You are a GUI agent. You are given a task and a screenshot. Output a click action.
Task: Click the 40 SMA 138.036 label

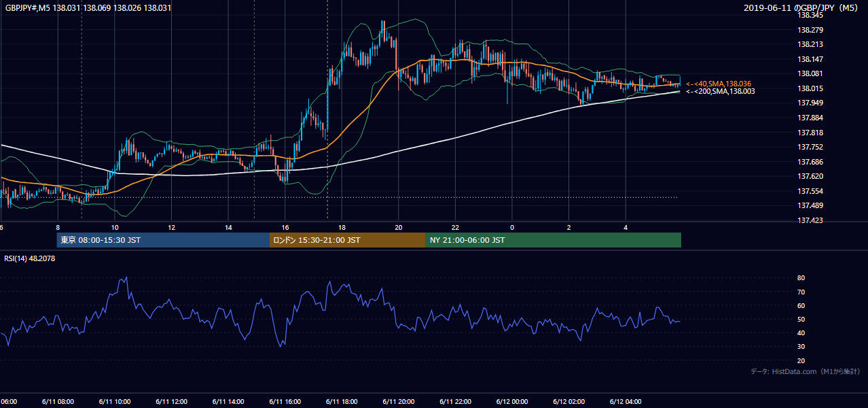tap(719, 84)
